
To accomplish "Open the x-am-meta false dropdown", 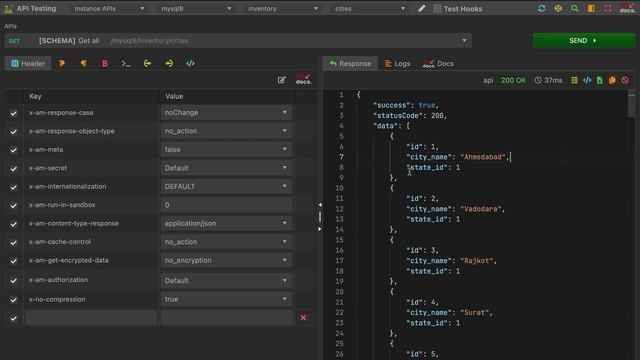I will 227,149.
